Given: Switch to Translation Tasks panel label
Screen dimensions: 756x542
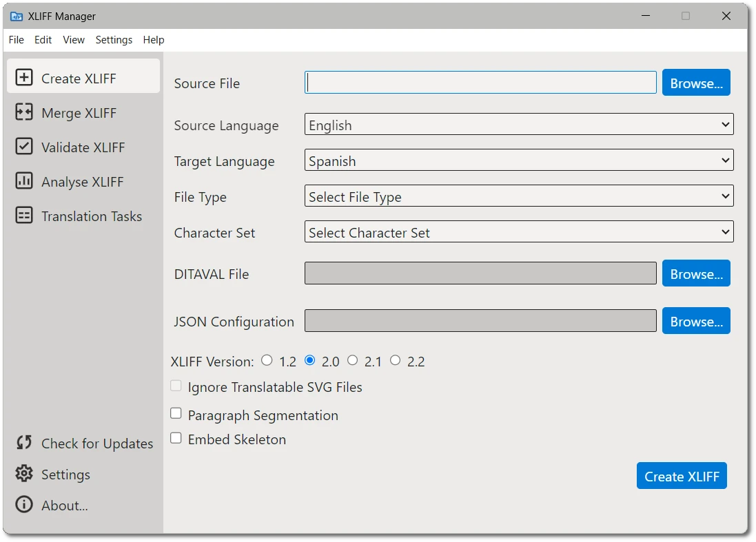Looking at the screenshot, I should 92,216.
